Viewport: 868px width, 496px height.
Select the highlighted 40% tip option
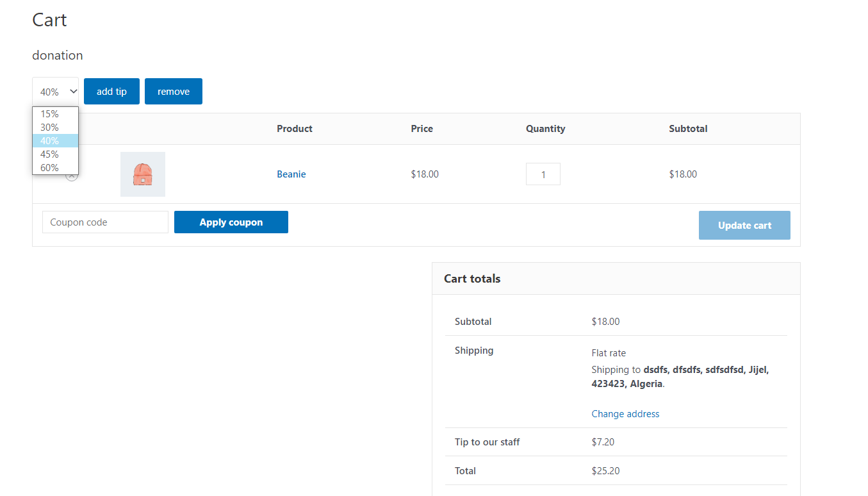(x=50, y=140)
